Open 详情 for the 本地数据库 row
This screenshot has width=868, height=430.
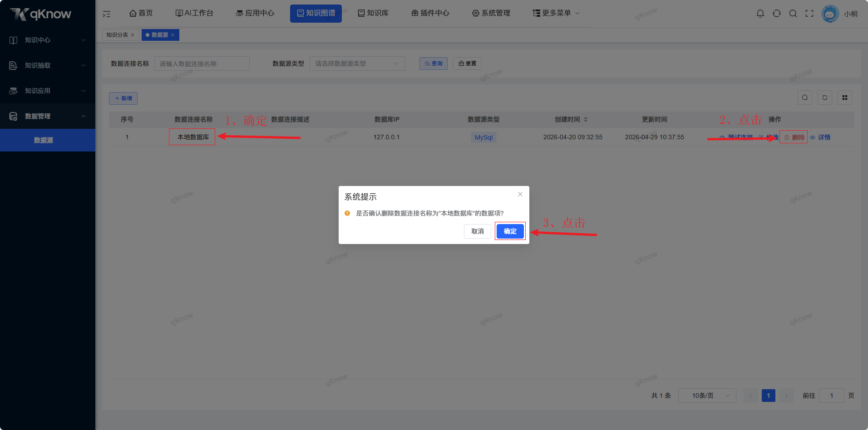tap(820, 137)
